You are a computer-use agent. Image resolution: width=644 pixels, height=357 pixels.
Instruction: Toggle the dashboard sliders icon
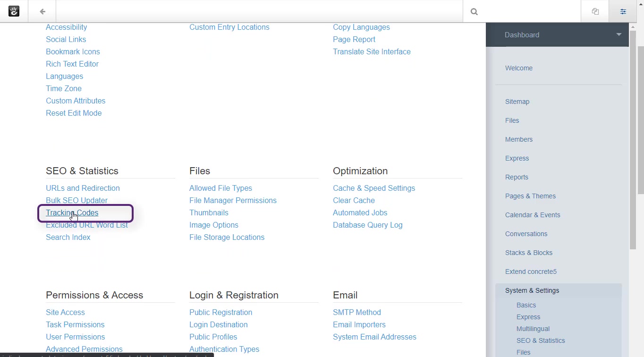(623, 11)
